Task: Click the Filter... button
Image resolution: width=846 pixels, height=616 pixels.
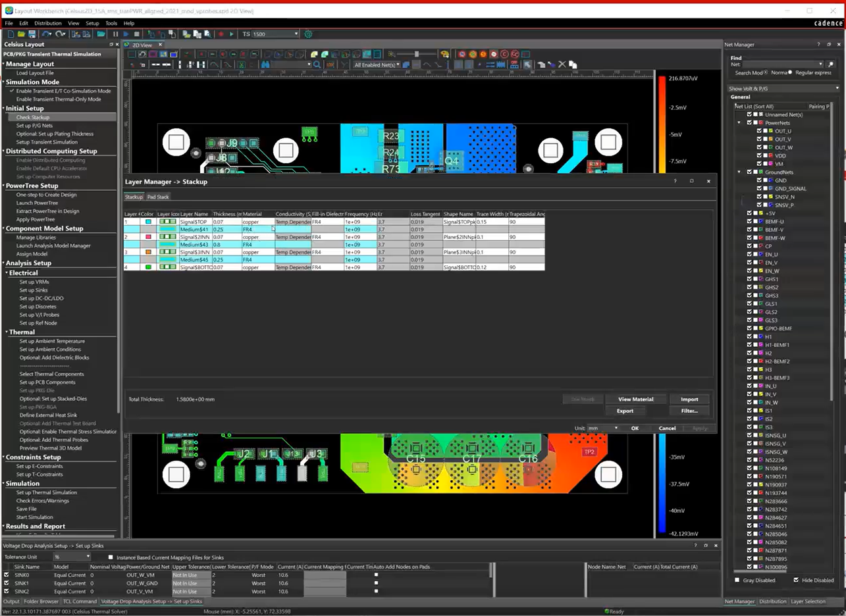Action: coord(689,411)
